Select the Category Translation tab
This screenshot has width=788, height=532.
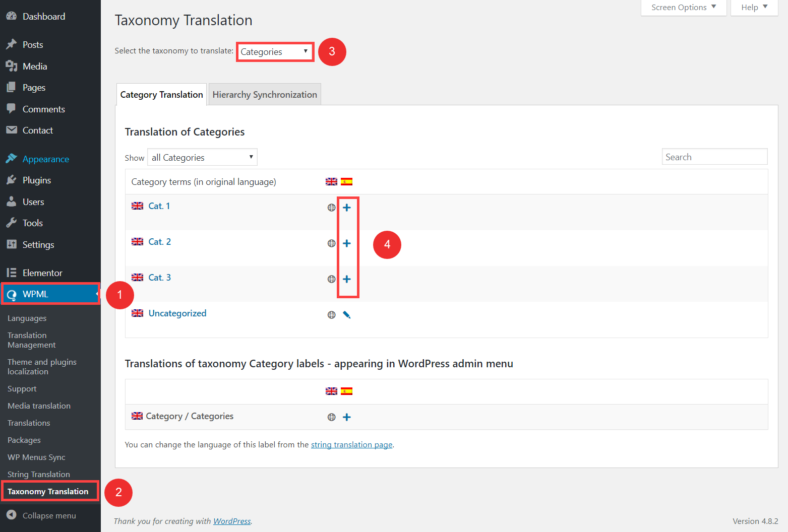click(x=161, y=94)
